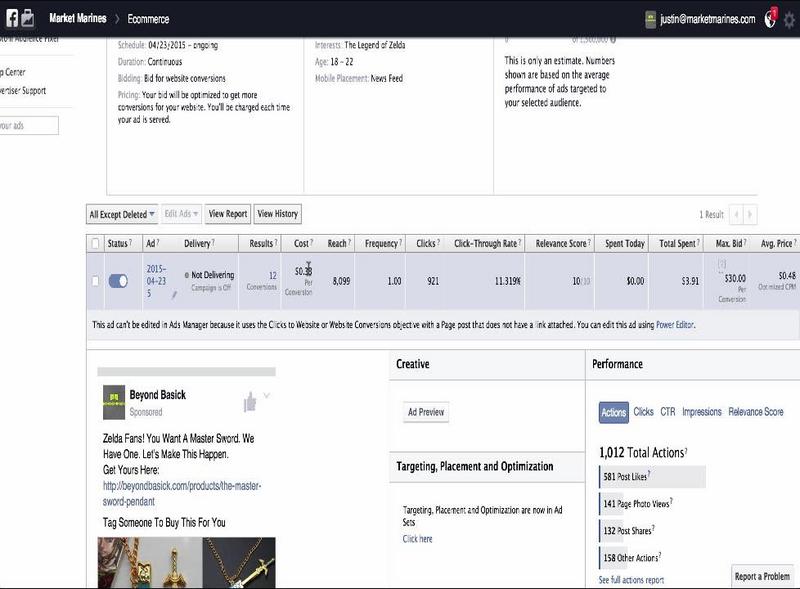Image resolution: width=800 pixels, height=589 pixels.
Task: Click the $30.00 max bid value
Action: click(735, 278)
